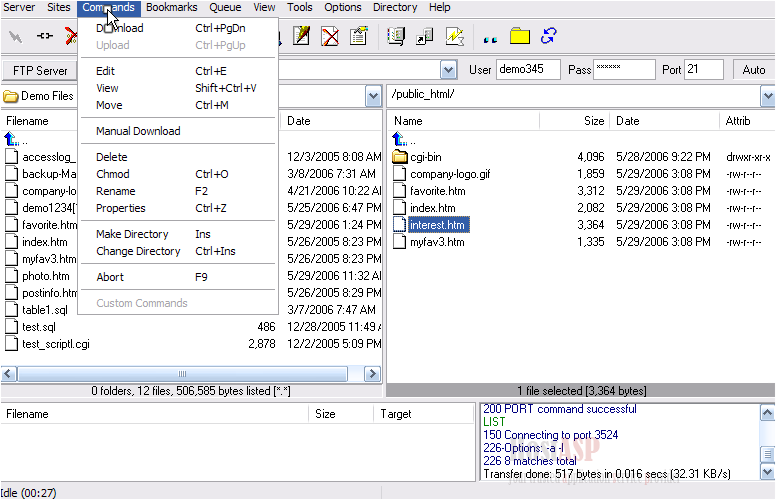Click the local pane horizontal scrollbar thumb
The image size is (776, 500).
(x=182, y=374)
